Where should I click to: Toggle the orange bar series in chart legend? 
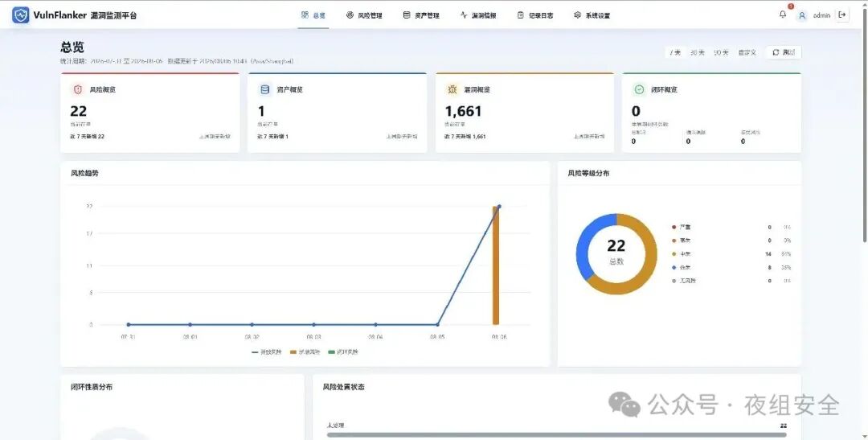click(x=305, y=352)
